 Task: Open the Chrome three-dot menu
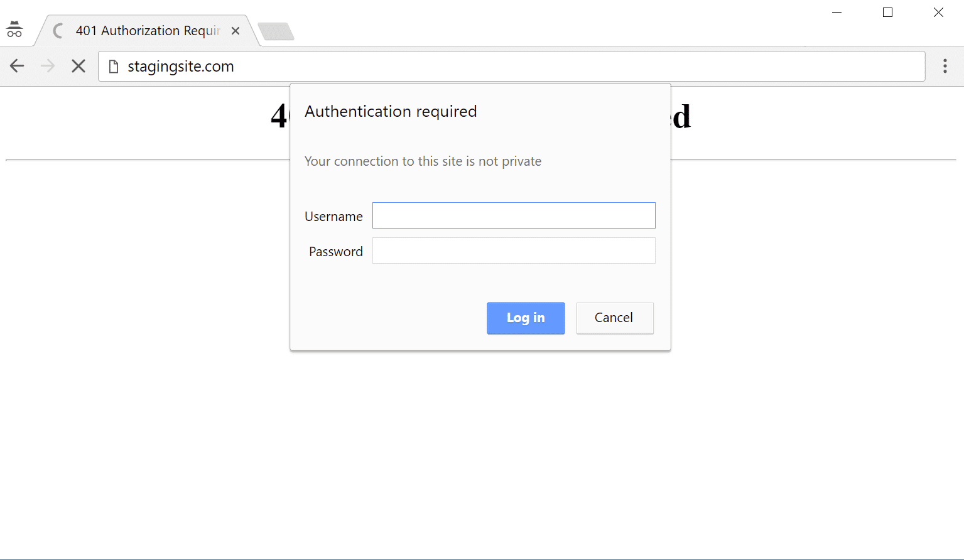(945, 66)
